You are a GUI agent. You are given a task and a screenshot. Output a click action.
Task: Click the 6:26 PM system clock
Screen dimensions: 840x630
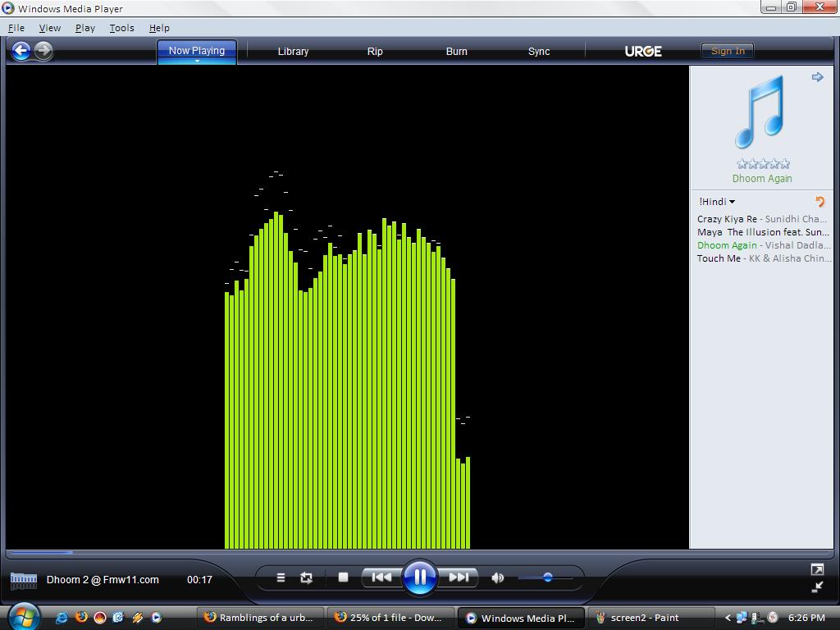tap(806, 618)
